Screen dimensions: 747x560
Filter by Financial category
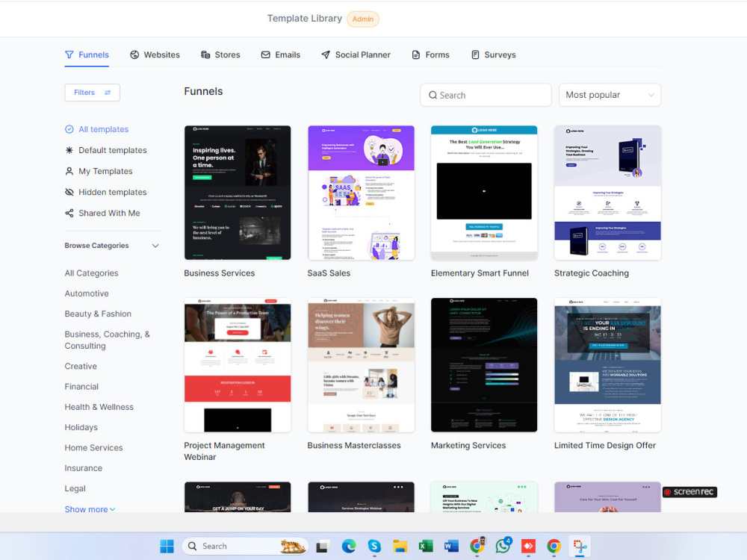pos(81,387)
